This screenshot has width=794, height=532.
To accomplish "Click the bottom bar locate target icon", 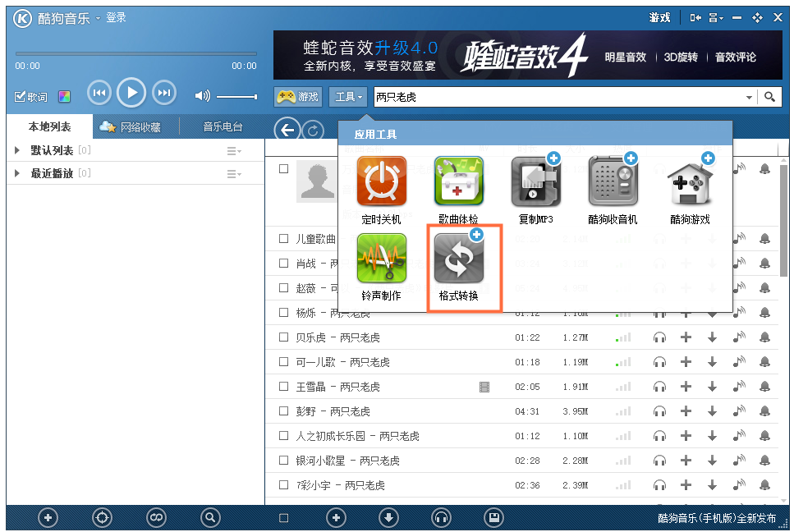I will 102,517.
